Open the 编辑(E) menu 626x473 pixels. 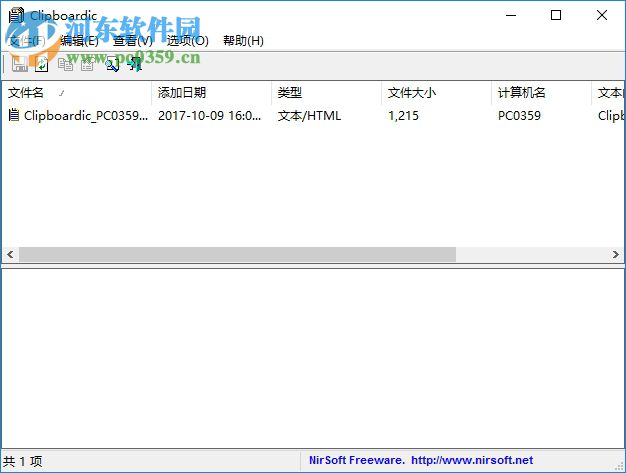[79, 40]
